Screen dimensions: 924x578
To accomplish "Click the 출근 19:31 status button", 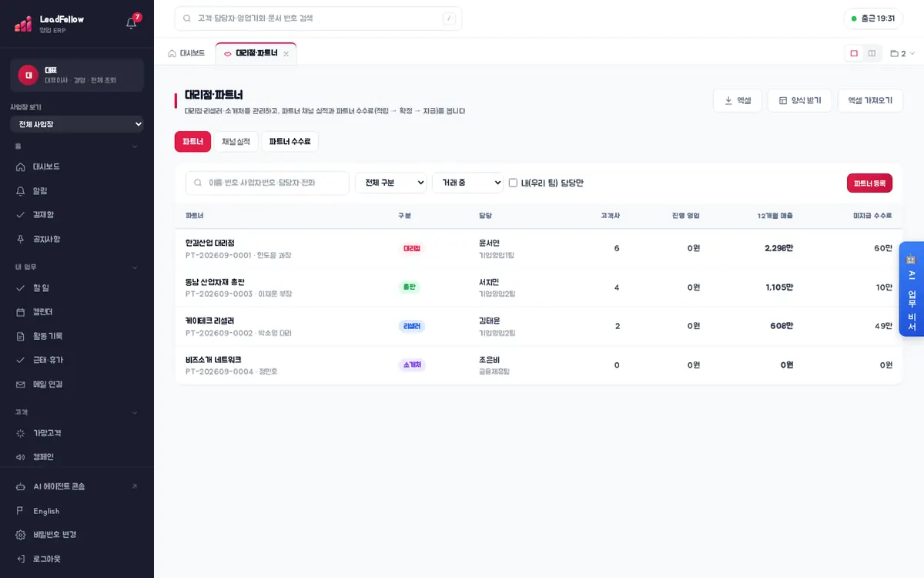I will pyautogui.click(x=872, y=18).
